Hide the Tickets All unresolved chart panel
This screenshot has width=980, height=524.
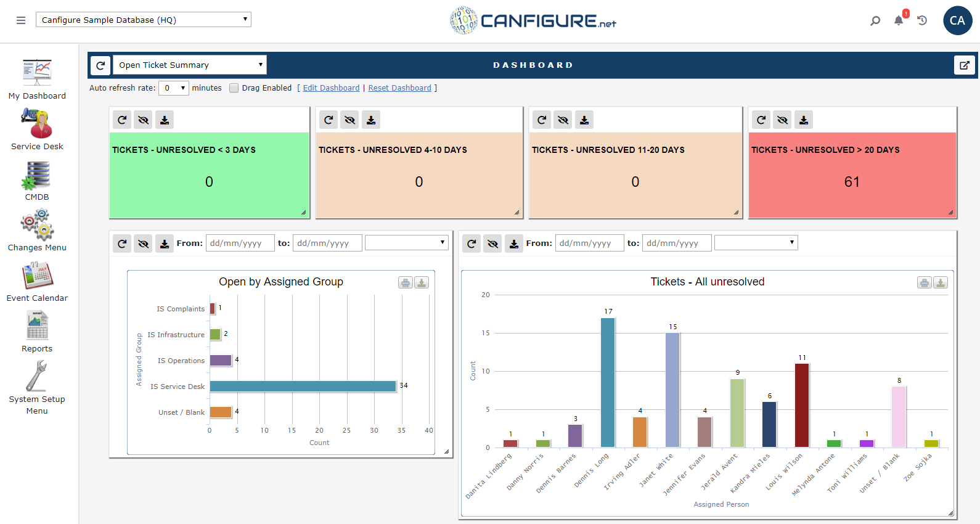492,244
